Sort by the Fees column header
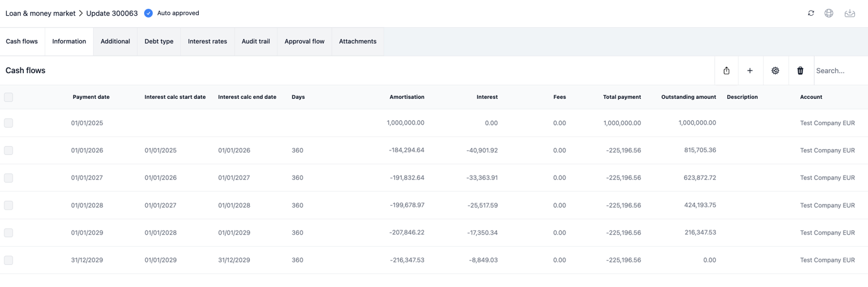This screenshot has height=287, width=868. coord(560,97)
